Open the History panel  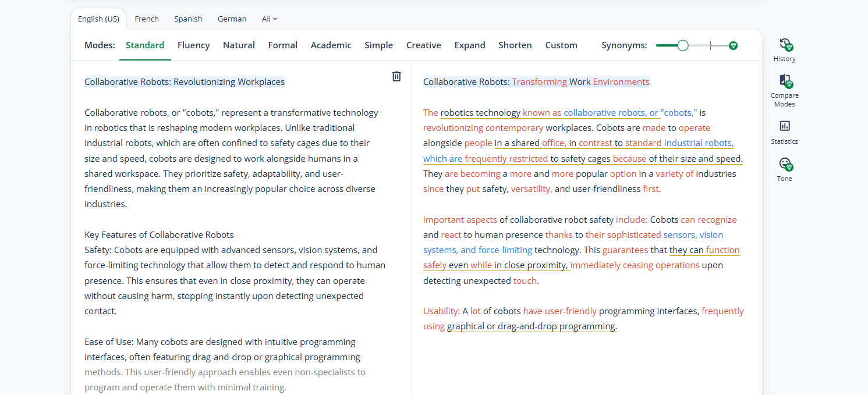coord(784,50)
